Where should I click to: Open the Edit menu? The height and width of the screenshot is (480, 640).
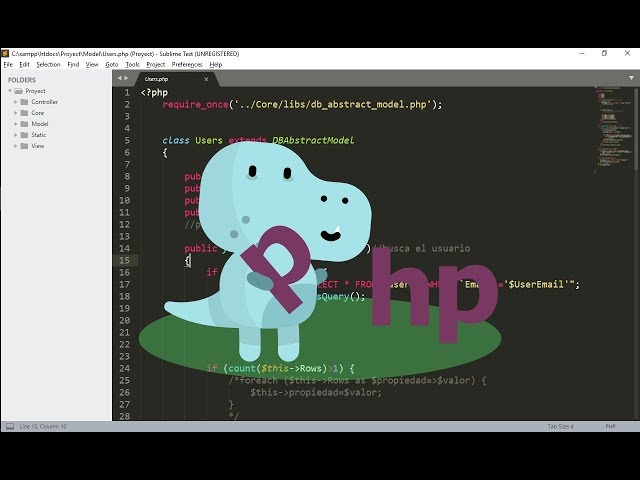(x=24, y=64)
